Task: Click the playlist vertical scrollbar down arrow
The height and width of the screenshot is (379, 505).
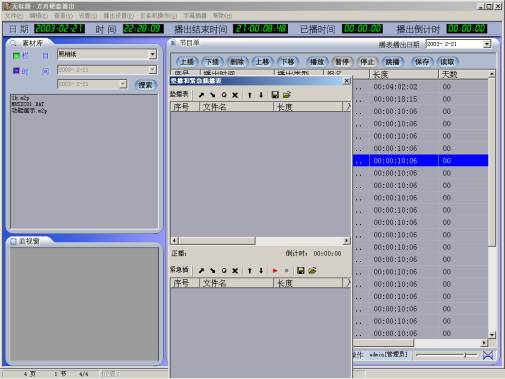Action: [x=492, y=334]
